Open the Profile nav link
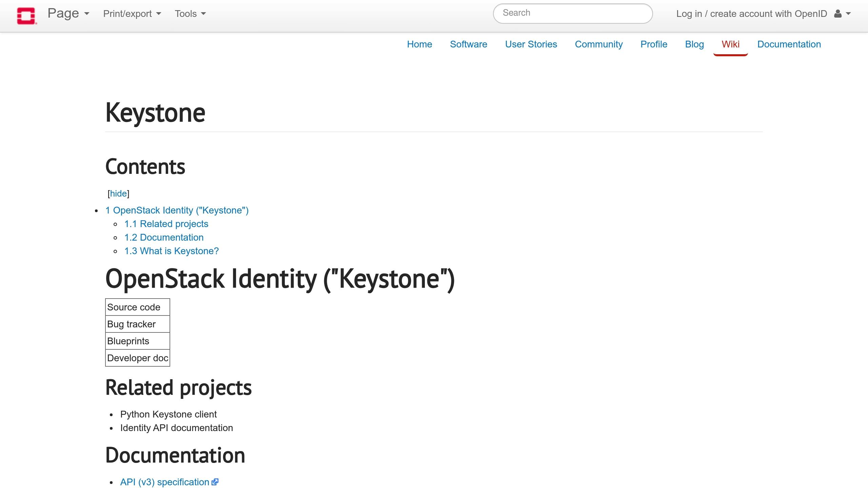This screenshot has width=868, height=488. tap(654, 44)
